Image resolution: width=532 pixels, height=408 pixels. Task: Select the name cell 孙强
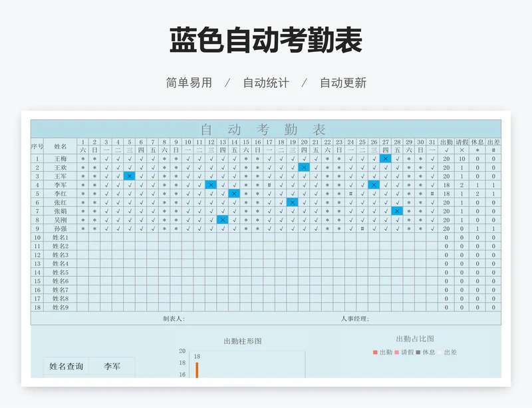tap(60, 229)
